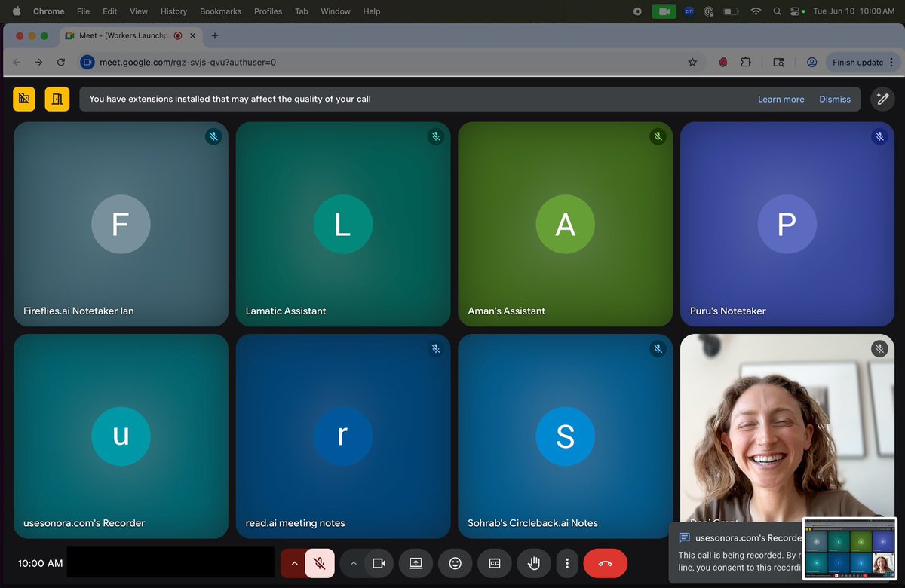Raise your hand in the meeting
905x588 pixels.
coord(534,563)
